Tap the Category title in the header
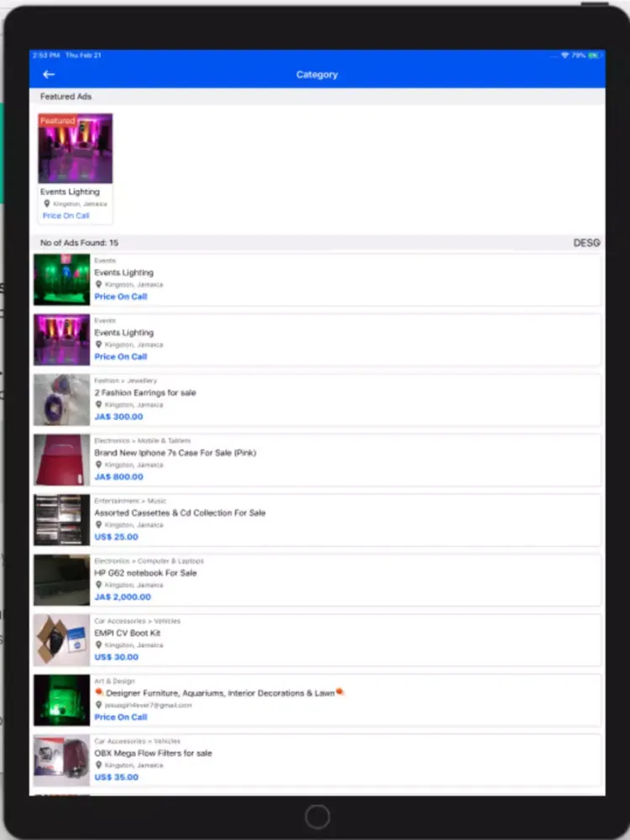This screenshot has height=840, width=630. (x=318, y=75)
